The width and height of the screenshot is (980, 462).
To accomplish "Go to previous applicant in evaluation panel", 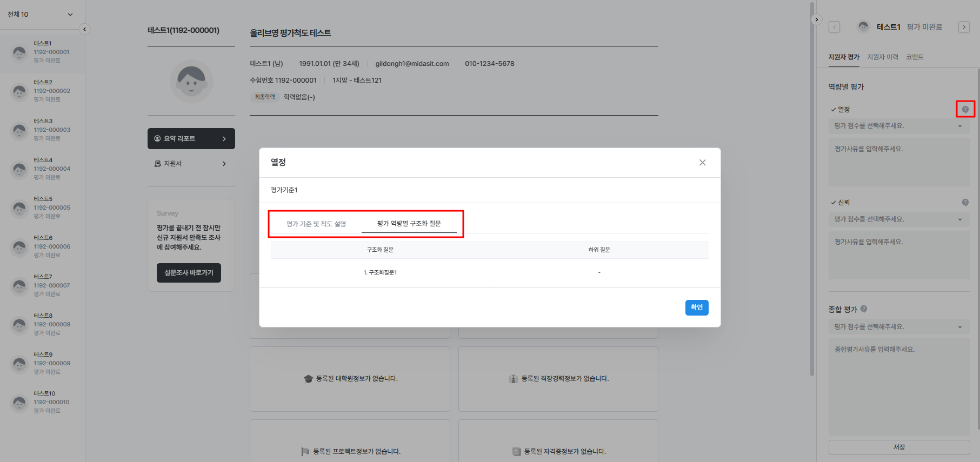I will [835, 27].
